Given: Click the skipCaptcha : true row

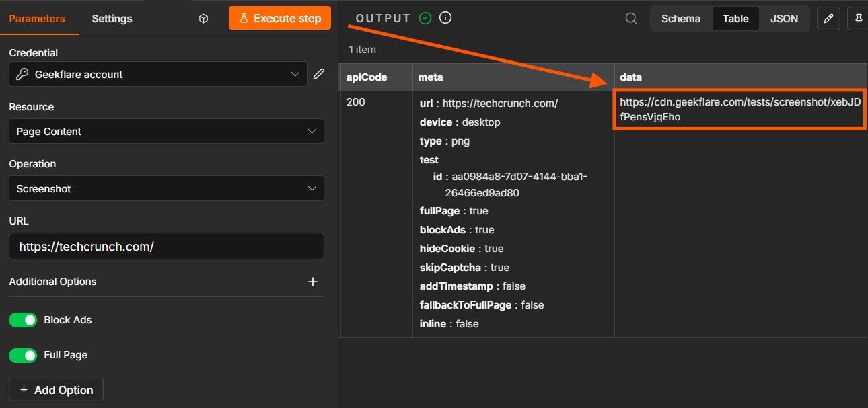Looking at the screenshot, I should click(x=464, y=268).
